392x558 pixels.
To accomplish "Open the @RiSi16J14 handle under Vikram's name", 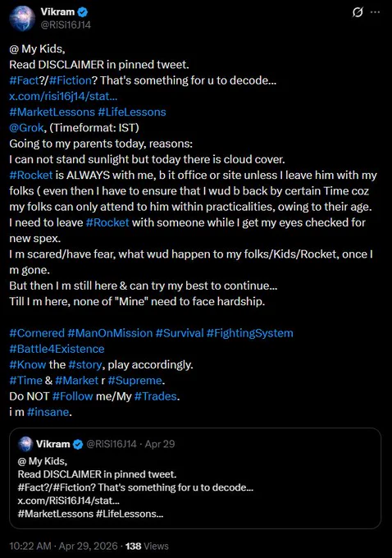I will point(66,25).
